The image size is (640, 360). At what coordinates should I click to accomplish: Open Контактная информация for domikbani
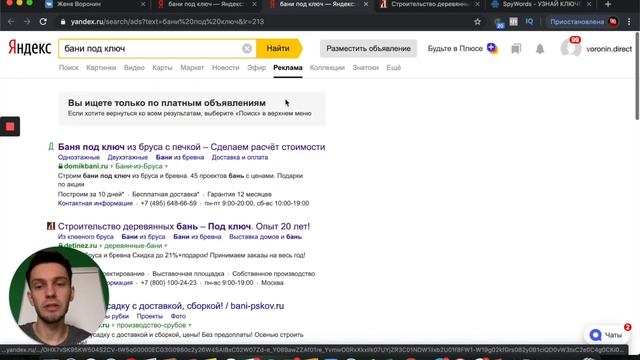click(95, 203)
